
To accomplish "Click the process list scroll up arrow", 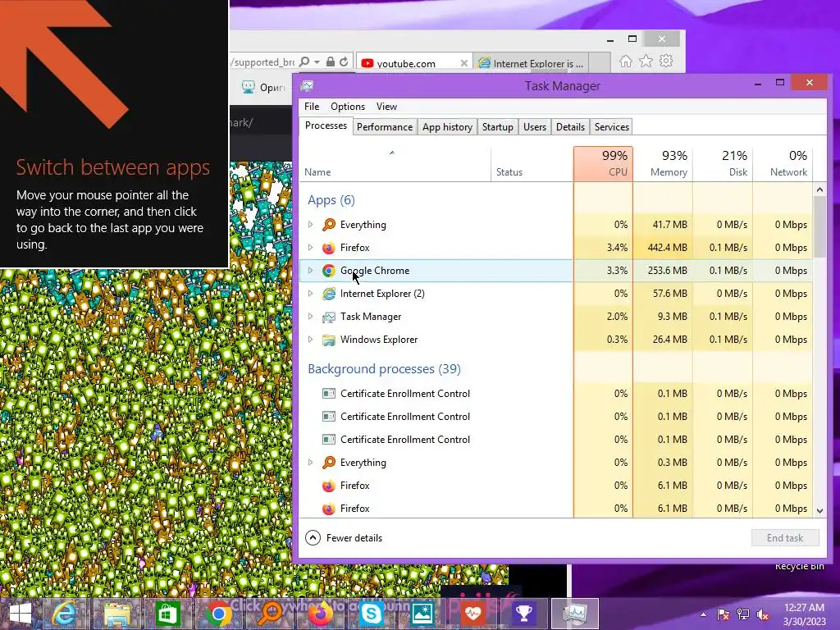I will click(x=819, y=189).
